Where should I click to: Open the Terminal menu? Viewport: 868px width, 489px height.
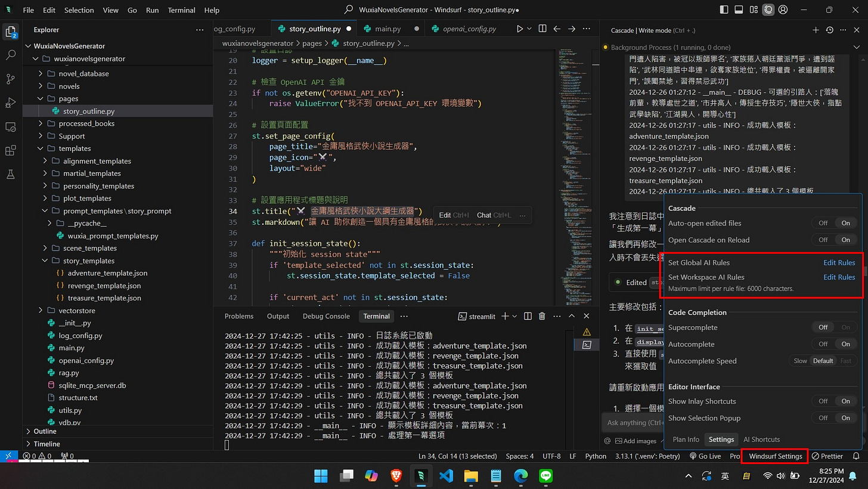point(181,10)
